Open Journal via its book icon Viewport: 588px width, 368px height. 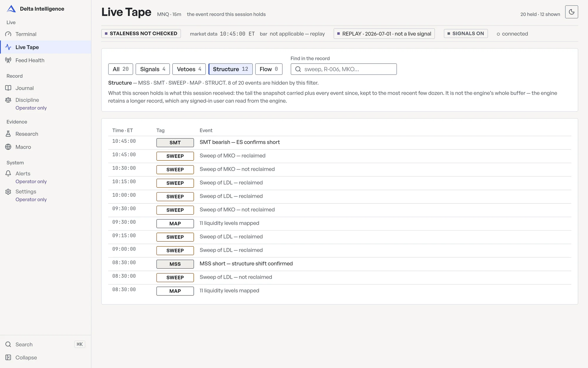tap(8, 88)
